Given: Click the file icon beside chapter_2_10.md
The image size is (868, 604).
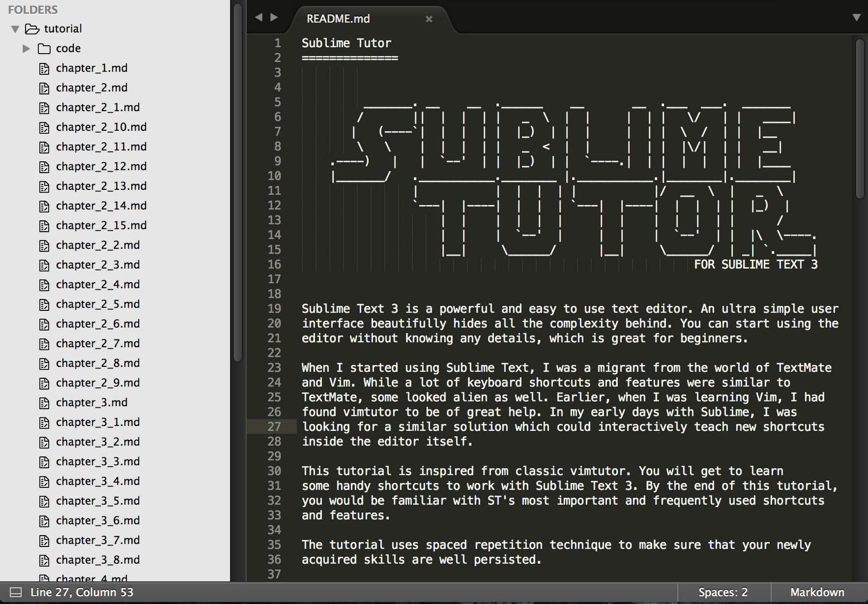Looking at the screenshot, I should coord(44,127).
